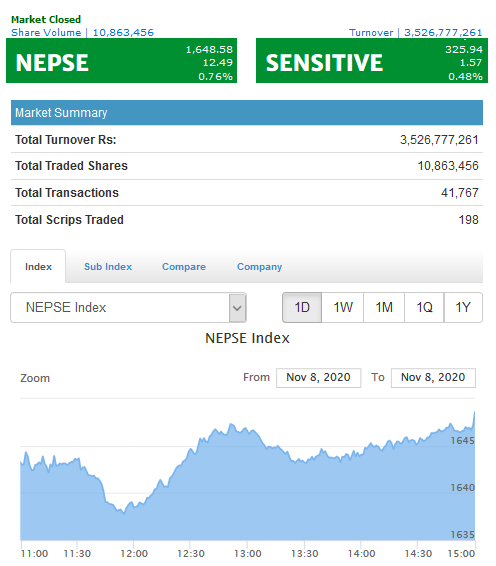Image resolution: width=496 pixels, height=566 pixels.
Task: Click the Total Scrips Traded label
Action: click(x=69, y=220)
